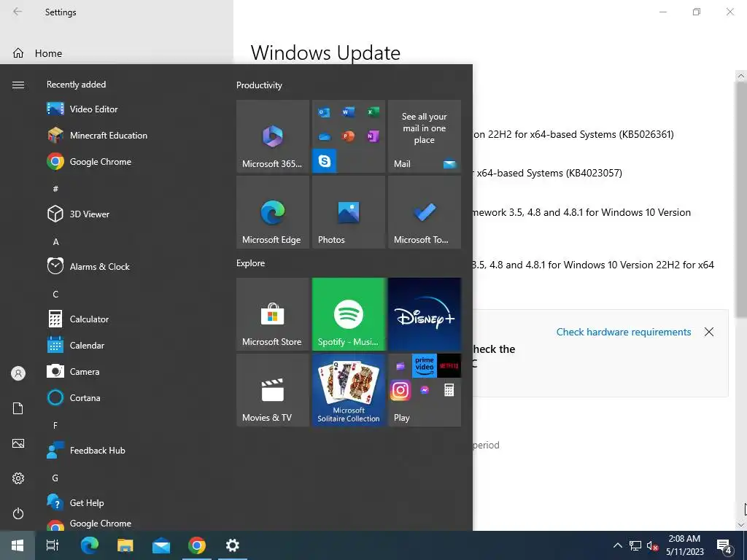
Task: Dismiss the Windows 11 hardware banner
Action: coord(709,332)
